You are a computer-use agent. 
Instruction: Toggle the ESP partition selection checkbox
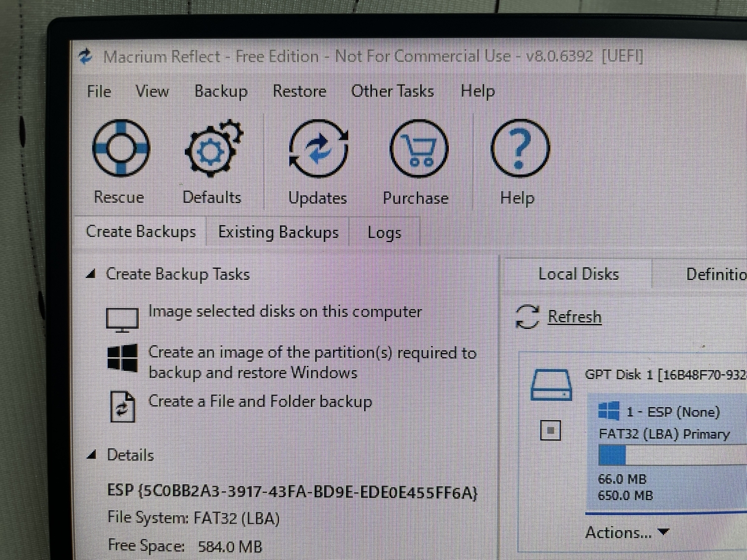[550, 431]
